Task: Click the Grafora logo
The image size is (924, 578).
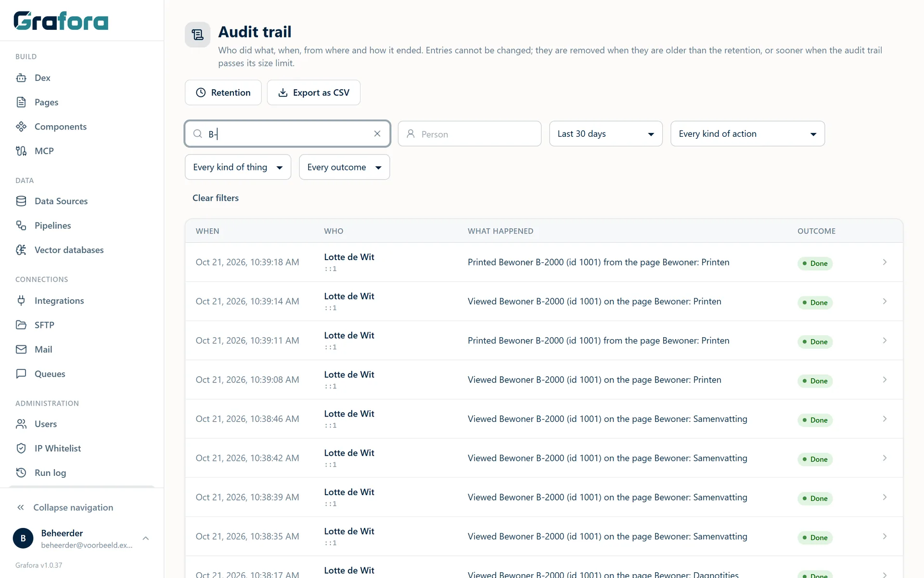Action: coord(61,21)
